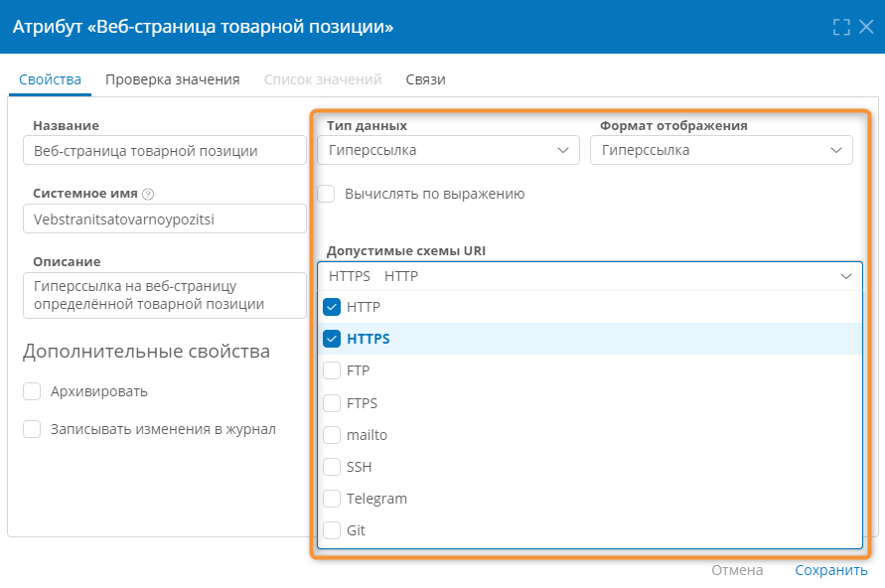The height and width of the screenshot is (588, 885).
Task: Enable the FTPS scheme checkbox
Action: pos(332,403)
